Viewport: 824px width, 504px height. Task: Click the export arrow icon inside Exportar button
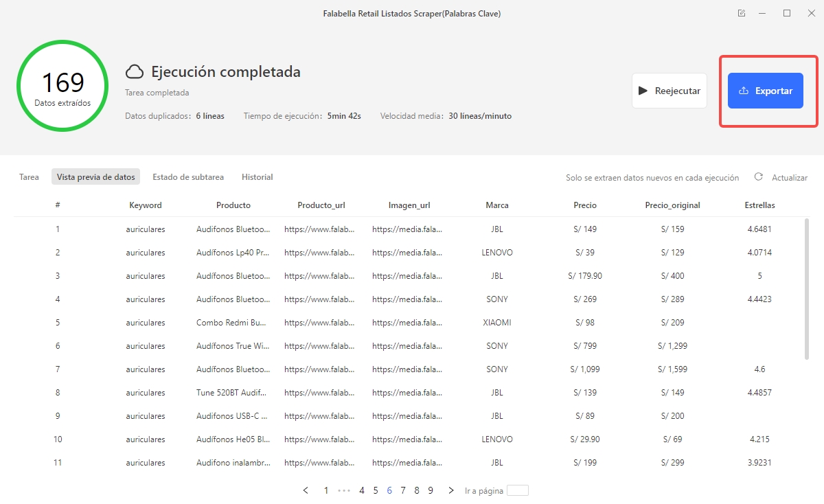point(743,90)
